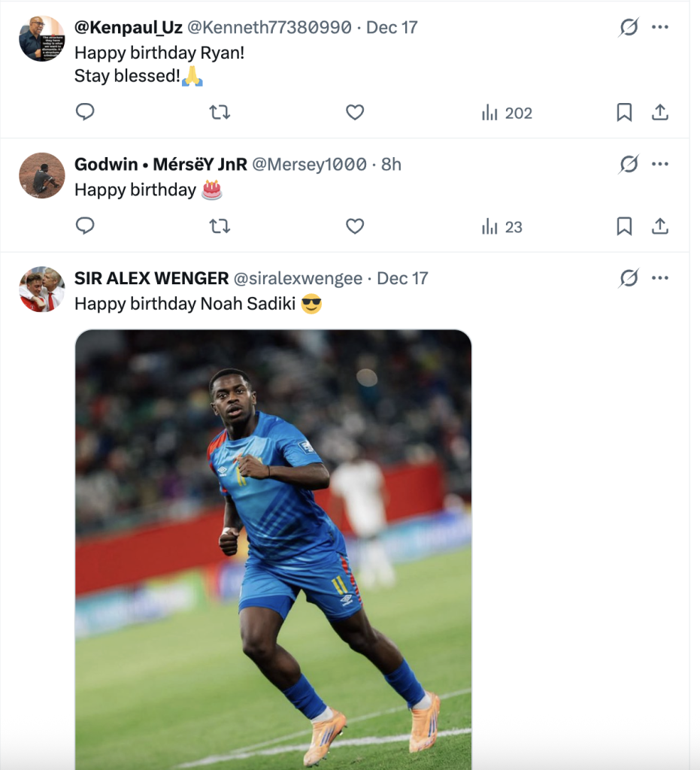700x770 pixels.
Task: Share Godwin's happy birthday post
Action: pos(660,226)
